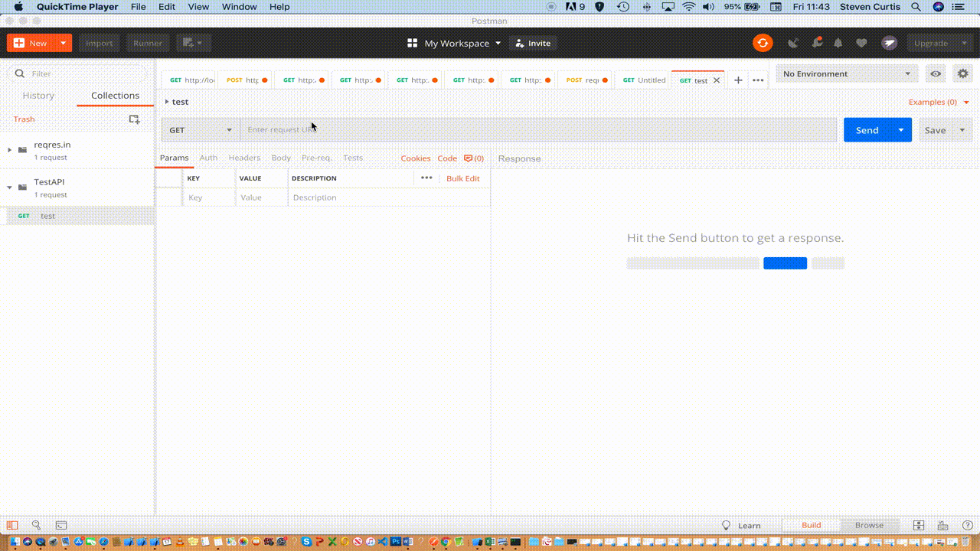Open the macOS Spotlight search icon
The height and width of the screenshot is (551, 980).
click(x=916, y=7)
